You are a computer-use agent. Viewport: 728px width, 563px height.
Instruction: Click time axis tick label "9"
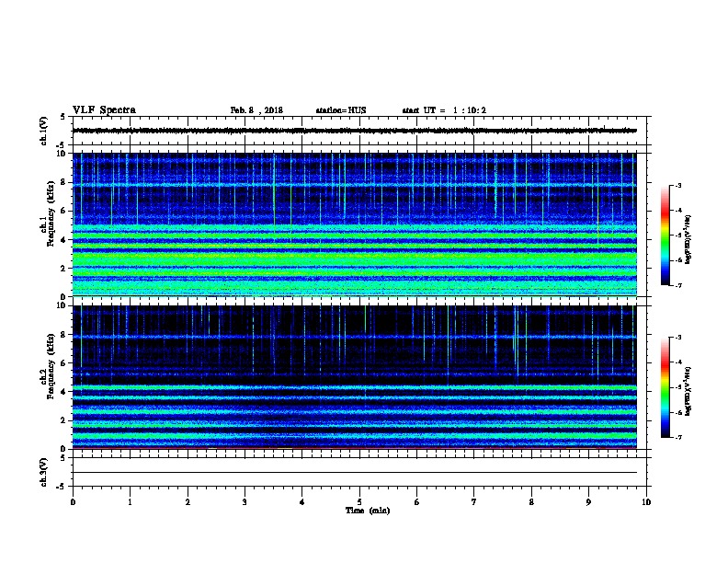[x=588, y=502]
